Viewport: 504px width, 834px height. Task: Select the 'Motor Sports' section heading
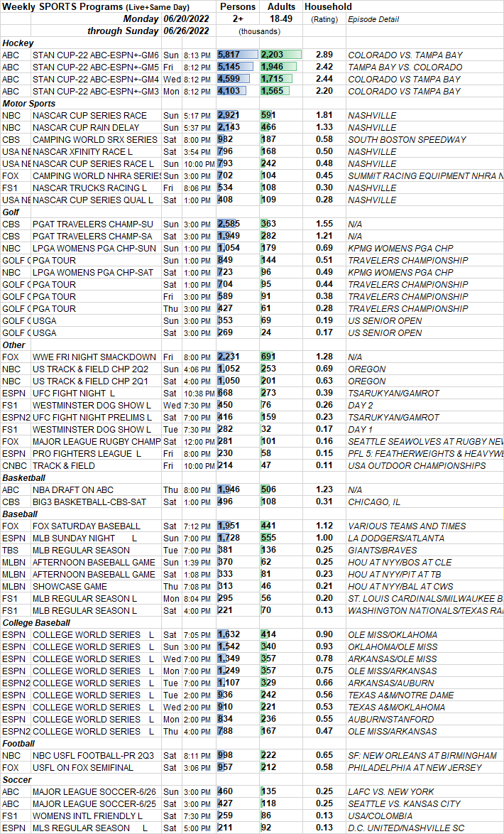(28, 103)
